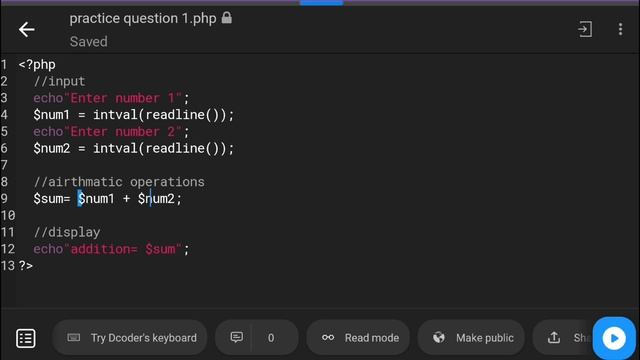Image resolution: width=640 pixels, height=360 pixels.
Task: Open the input panel icon
Action: pyautogui.click(x=585, y=29)
